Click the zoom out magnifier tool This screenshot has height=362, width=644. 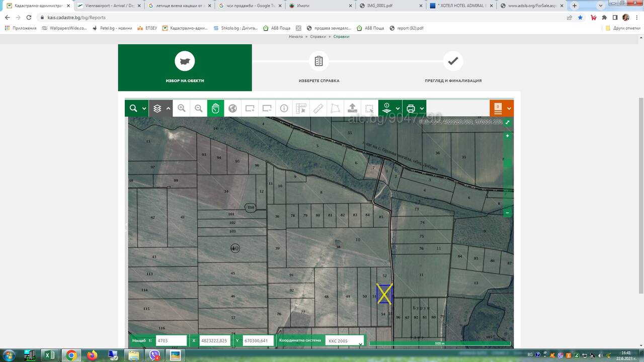199,108
